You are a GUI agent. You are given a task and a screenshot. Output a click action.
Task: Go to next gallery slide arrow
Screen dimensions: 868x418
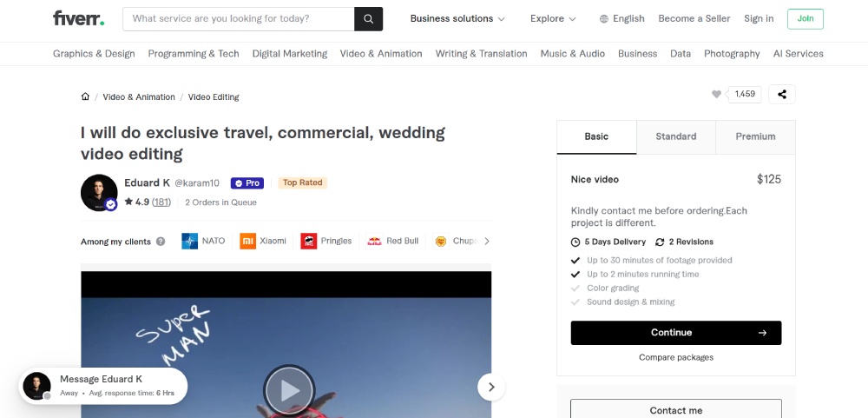pos(491,387)
